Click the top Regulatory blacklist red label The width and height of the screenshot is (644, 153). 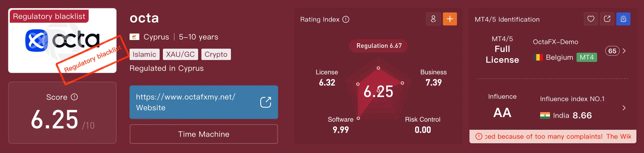click(x=49, y=16)
